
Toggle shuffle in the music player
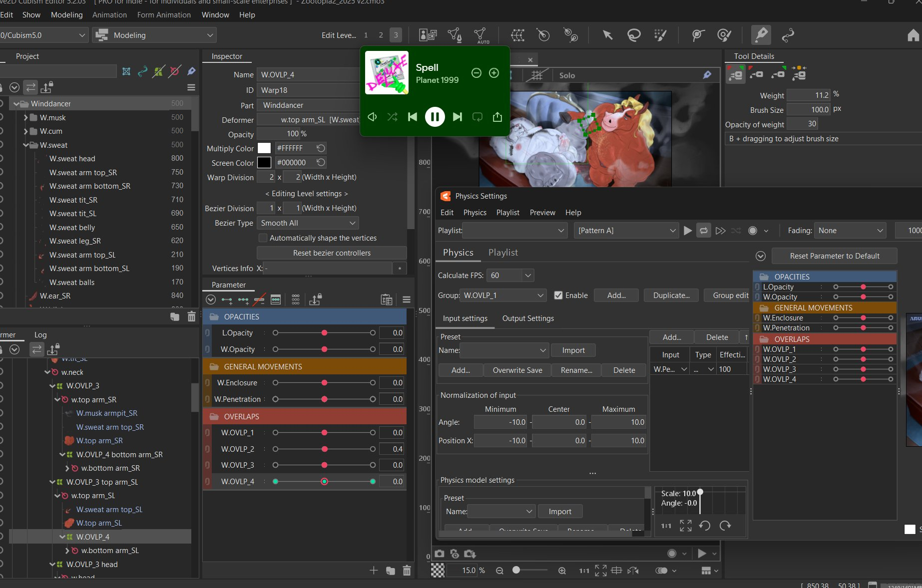pyautogui.click(x=393, y=117)
